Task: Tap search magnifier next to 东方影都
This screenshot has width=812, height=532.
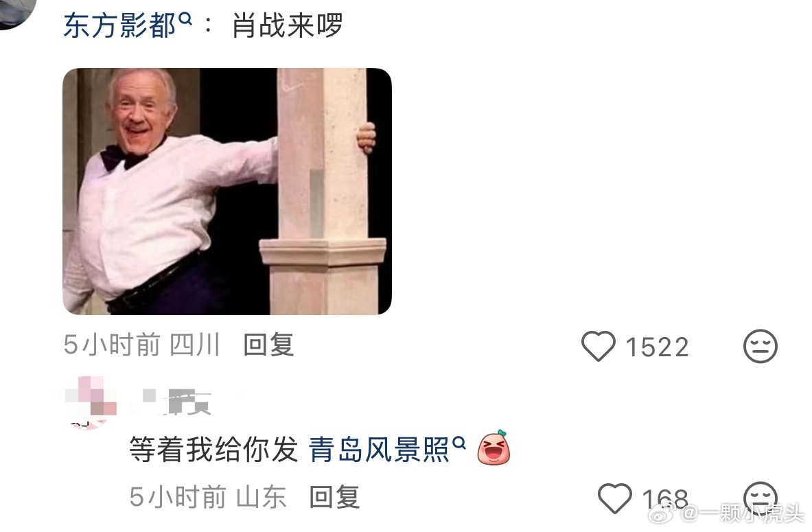Action: tap(185, 19)
